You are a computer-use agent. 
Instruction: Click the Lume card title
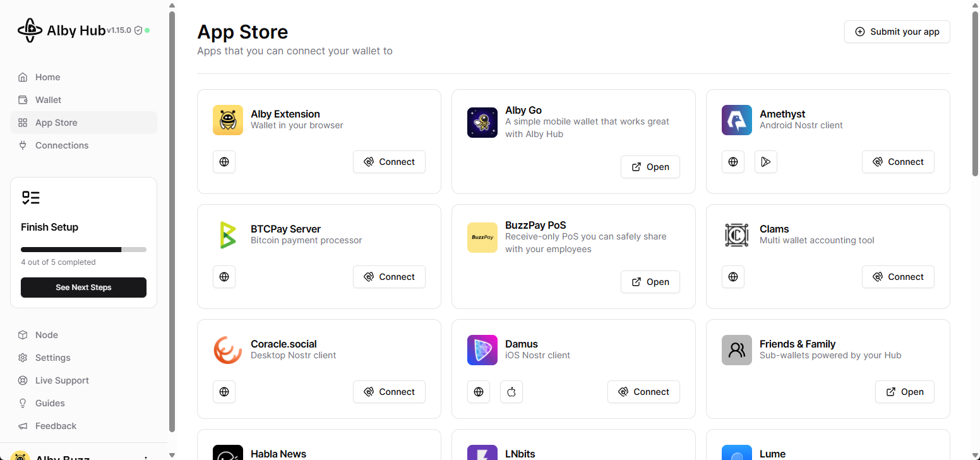[x=772, y=454]
